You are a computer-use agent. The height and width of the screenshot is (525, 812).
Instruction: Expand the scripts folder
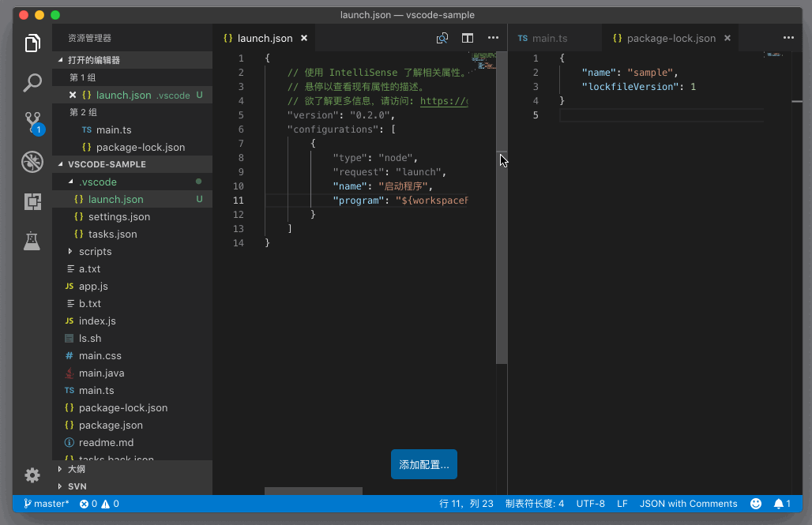pyautogui.click(x=95, y=252)
